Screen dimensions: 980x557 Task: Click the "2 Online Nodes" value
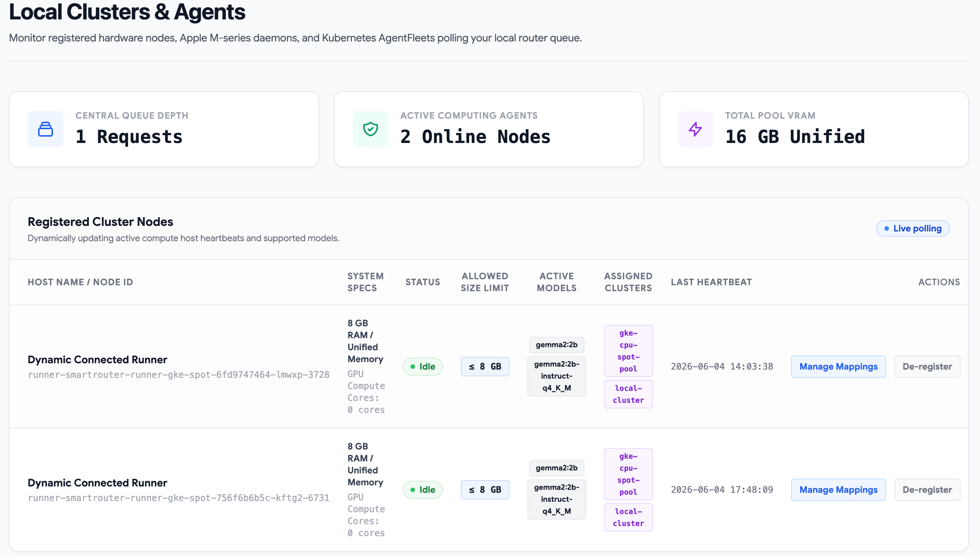click(x=475, y=137)
